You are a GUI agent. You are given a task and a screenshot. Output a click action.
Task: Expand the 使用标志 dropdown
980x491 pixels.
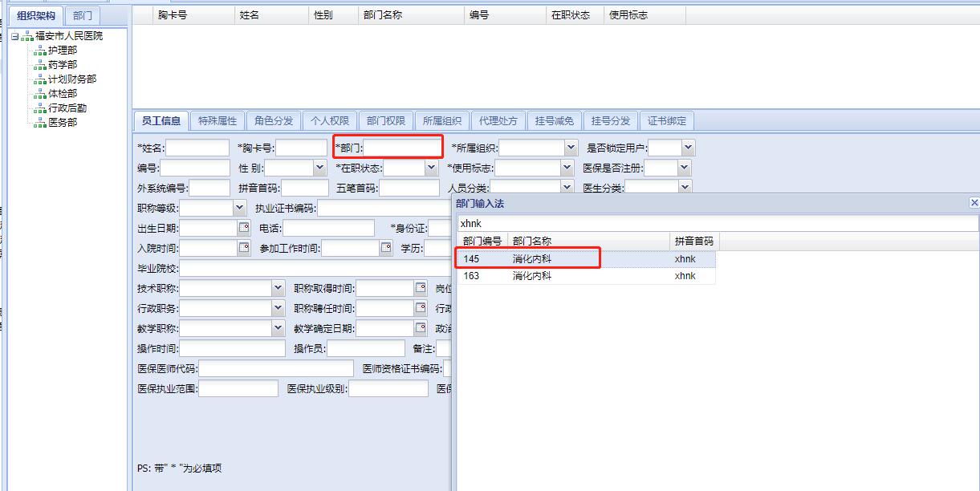[x=567, y=168]
